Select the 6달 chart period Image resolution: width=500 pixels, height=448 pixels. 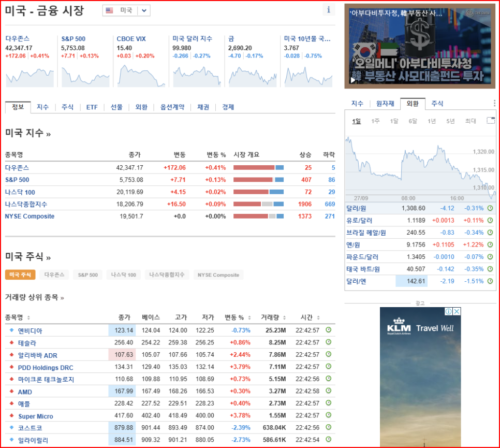tap(413, 121)
